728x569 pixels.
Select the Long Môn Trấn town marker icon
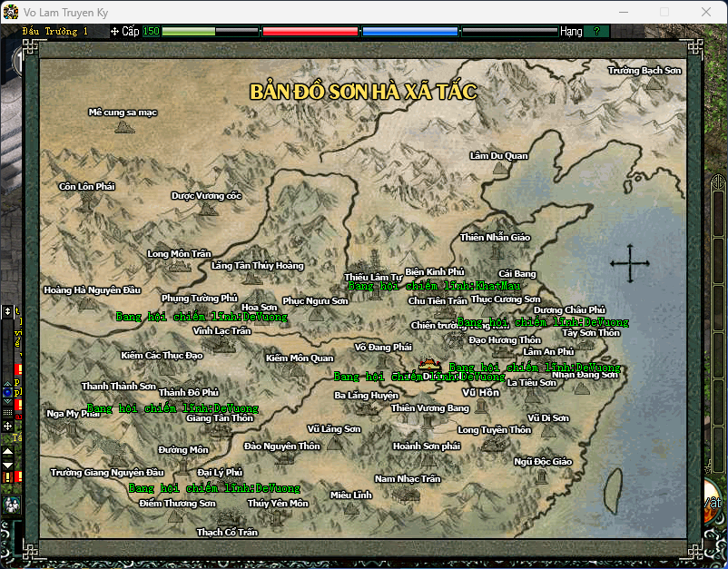179,266
